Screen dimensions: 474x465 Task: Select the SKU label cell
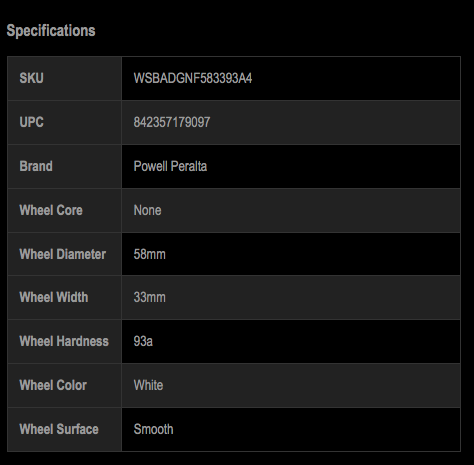(65, 78)
